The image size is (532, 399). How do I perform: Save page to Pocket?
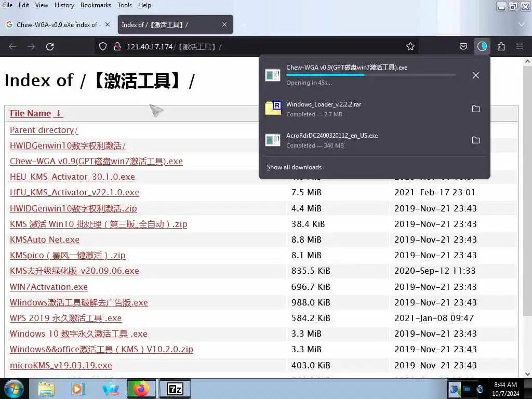pos(463,46)
